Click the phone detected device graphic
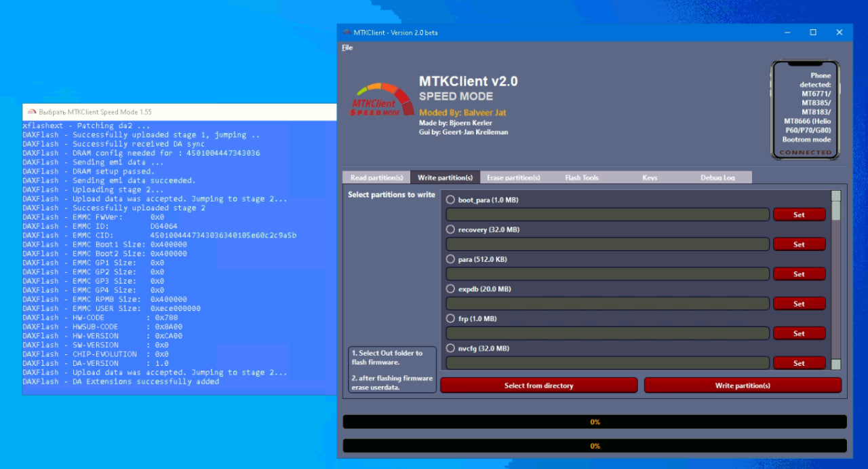The width and height of the screenshot is (868, 469). [806, 110]
